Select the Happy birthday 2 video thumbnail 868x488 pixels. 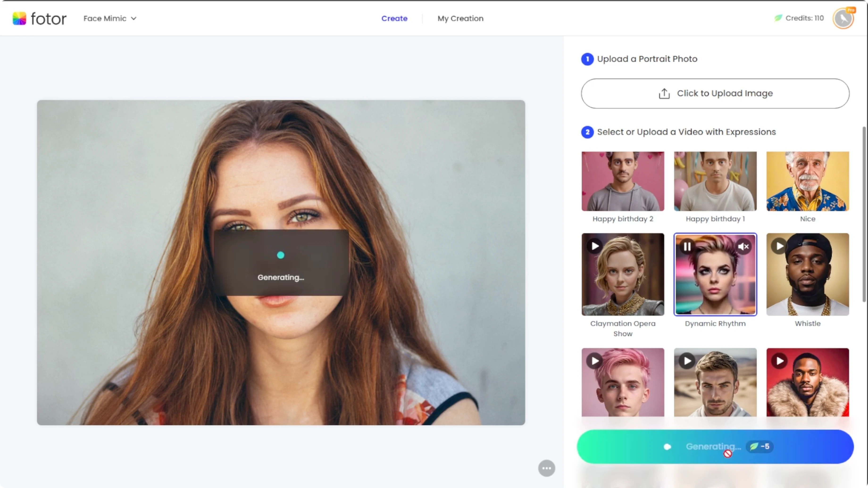[623, 181]
